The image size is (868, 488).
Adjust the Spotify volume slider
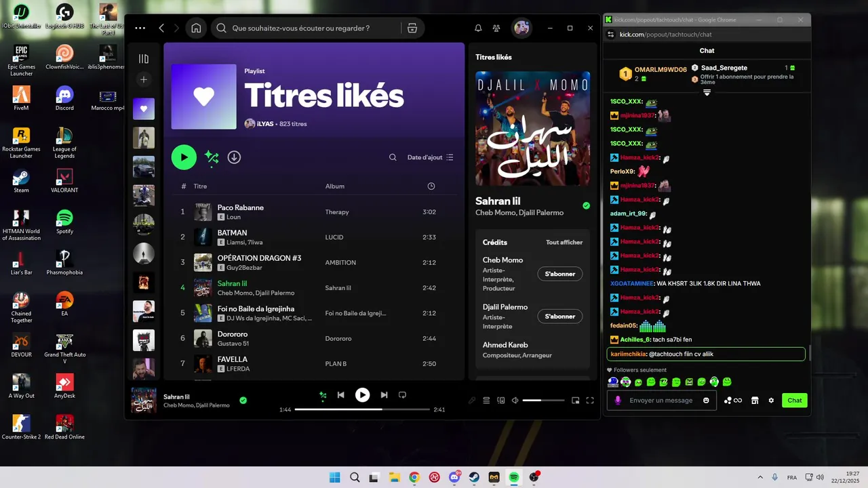tap(543, 401)
